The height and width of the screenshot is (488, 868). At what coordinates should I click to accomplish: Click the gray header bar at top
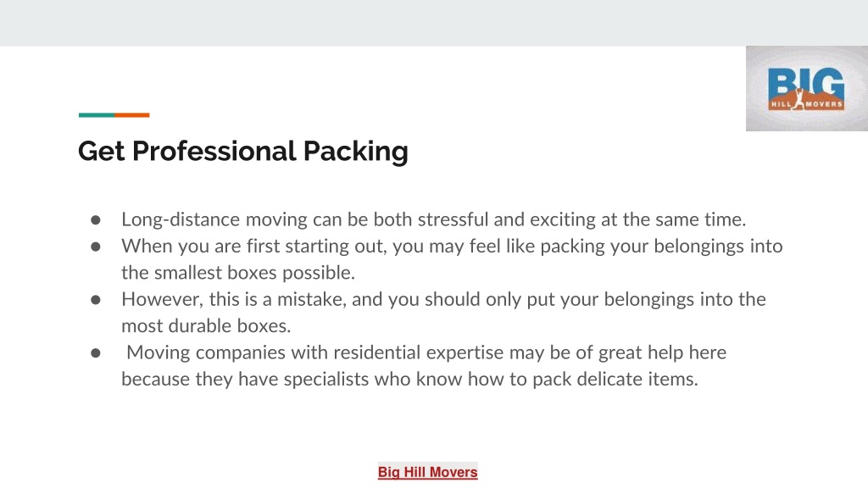click(434, 23)
